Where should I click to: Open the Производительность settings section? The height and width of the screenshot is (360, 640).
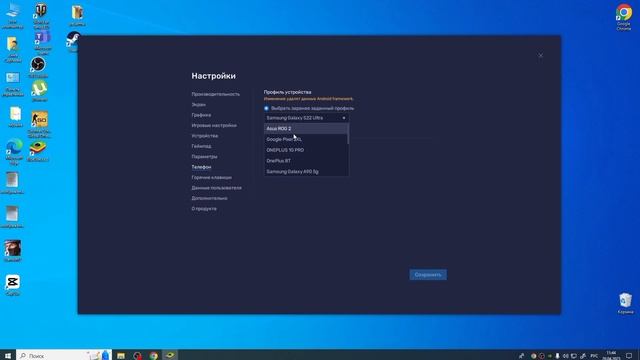216,94
